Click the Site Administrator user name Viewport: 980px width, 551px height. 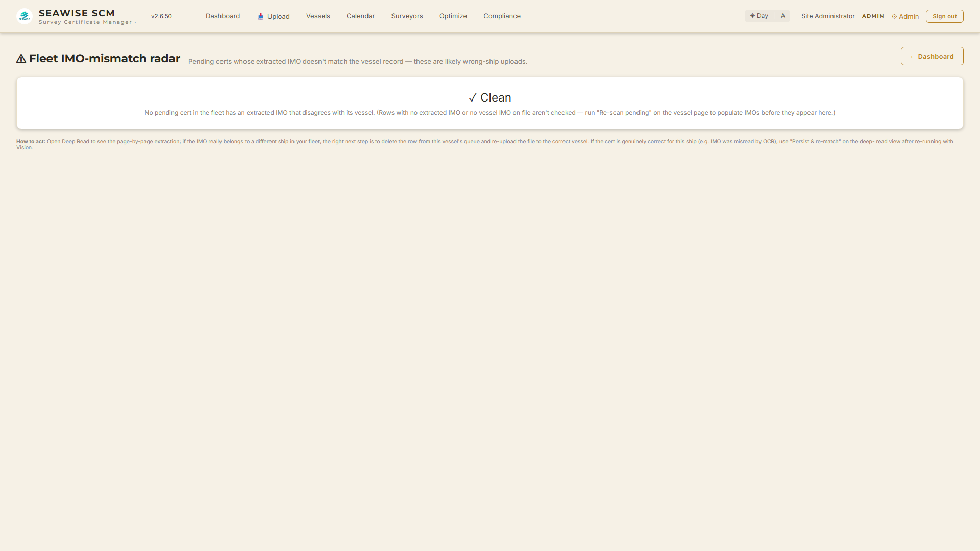(x=828, y=16)
